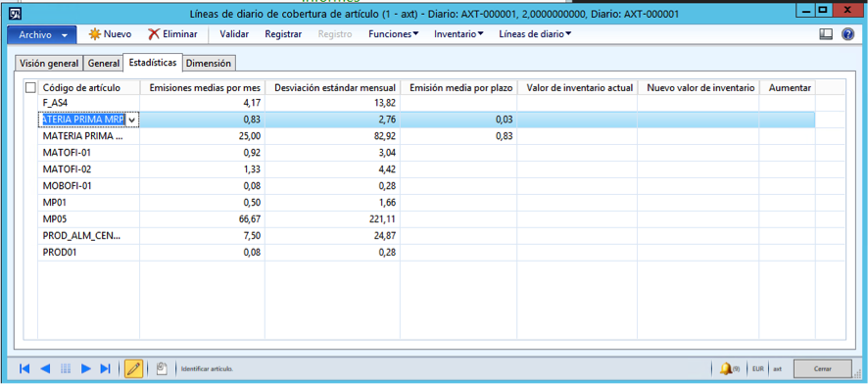
Task: Click Valor de inventario actual header
Action: tap(577, 87)
